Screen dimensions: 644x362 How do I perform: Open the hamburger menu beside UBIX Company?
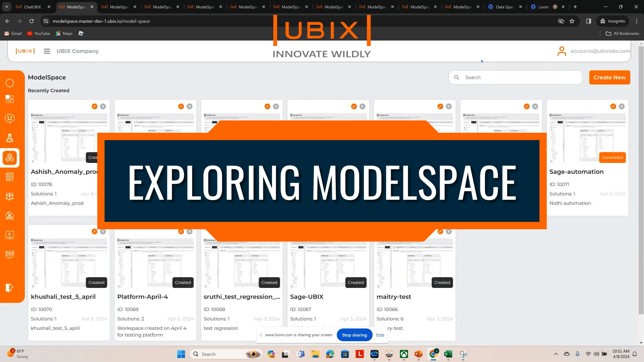pos(47,51)
